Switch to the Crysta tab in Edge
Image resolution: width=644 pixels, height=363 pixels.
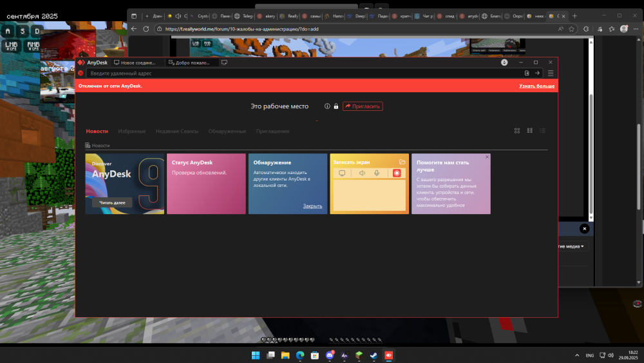pyautogui.click(x=199, y=16)
